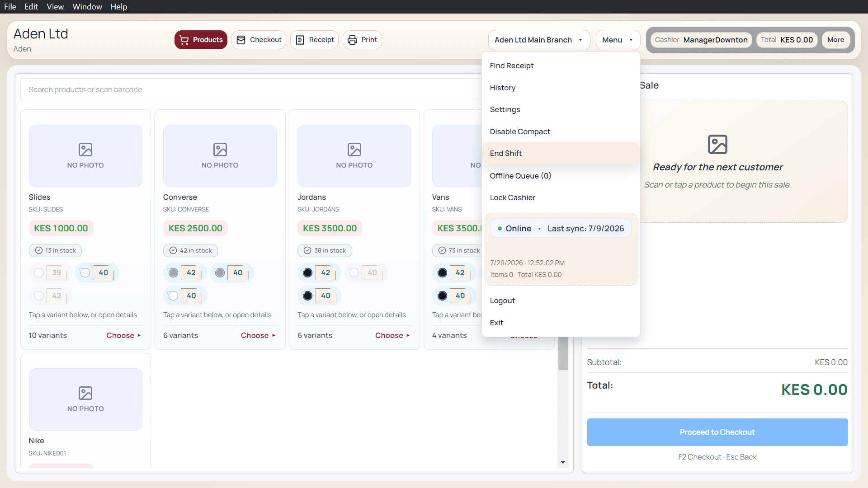Click the no-photo image icon for Jordans
The image size is (868, 488).
pyautogui.click(x=354, y=149)
